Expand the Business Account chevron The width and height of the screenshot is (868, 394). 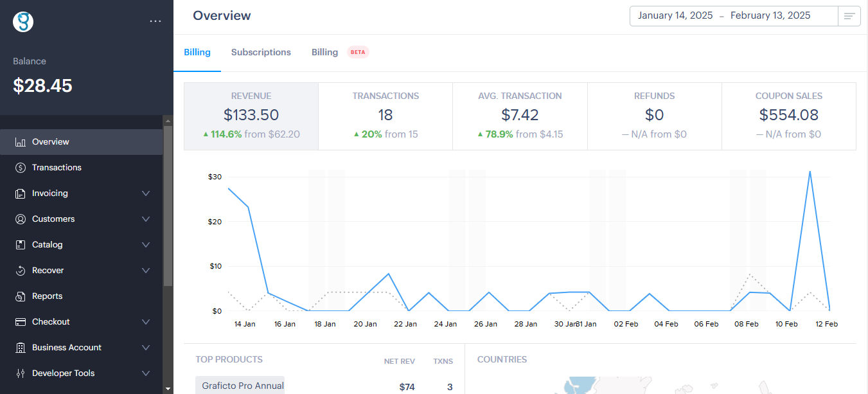(x=146, y=348)
